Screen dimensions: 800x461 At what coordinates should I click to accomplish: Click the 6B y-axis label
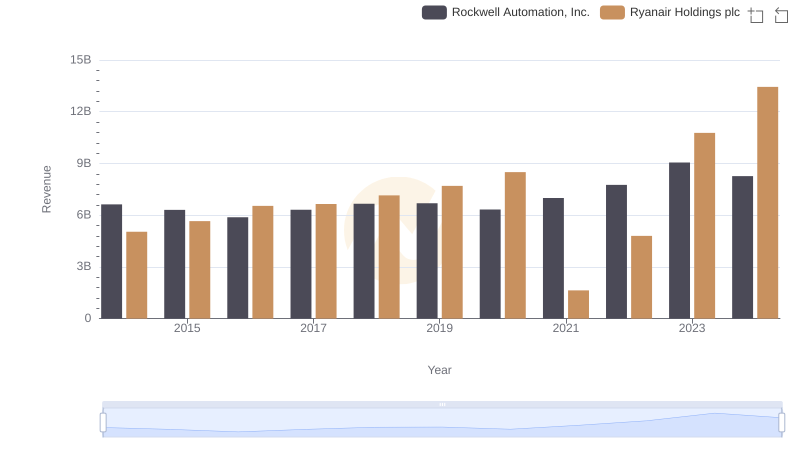coord(84,215)
